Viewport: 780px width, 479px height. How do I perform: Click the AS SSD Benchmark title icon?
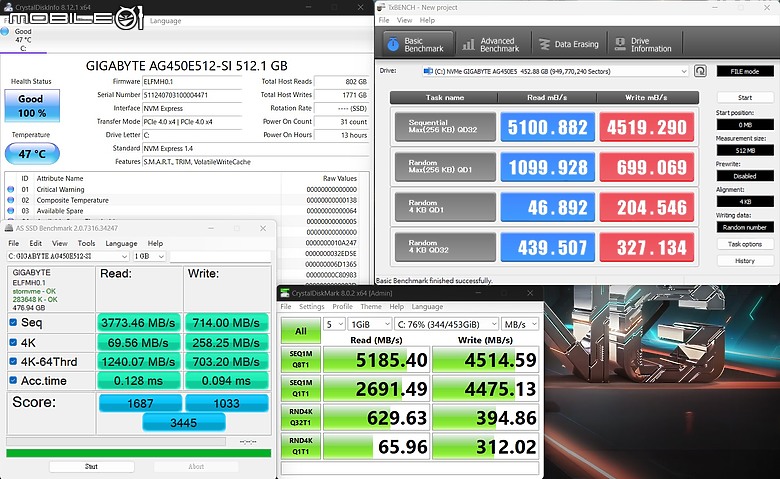tap(8, 228)
